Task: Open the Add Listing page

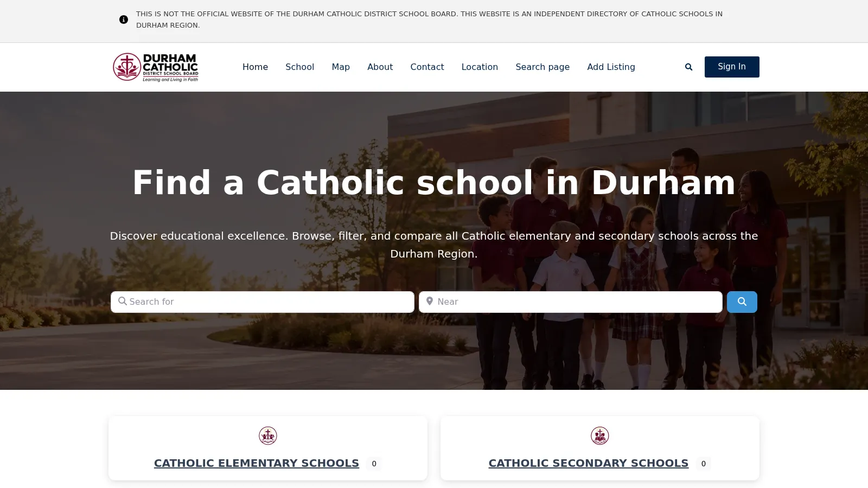Action: click(611, 67)
